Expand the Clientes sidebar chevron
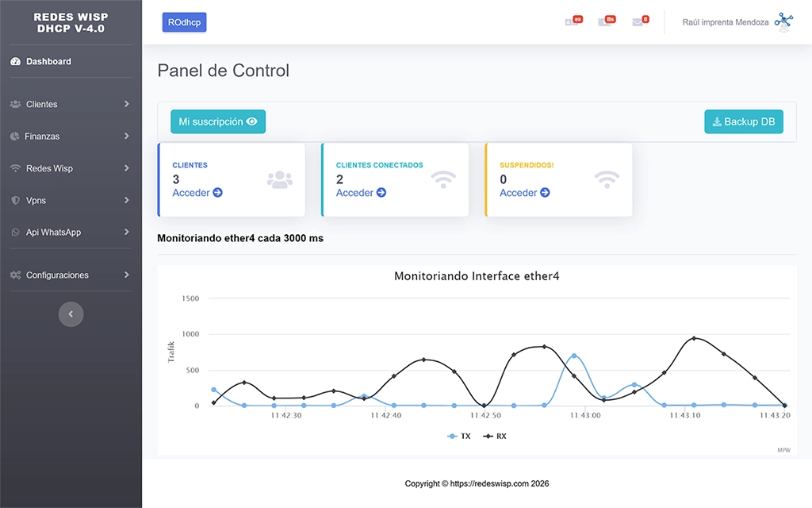 (126, 104)
